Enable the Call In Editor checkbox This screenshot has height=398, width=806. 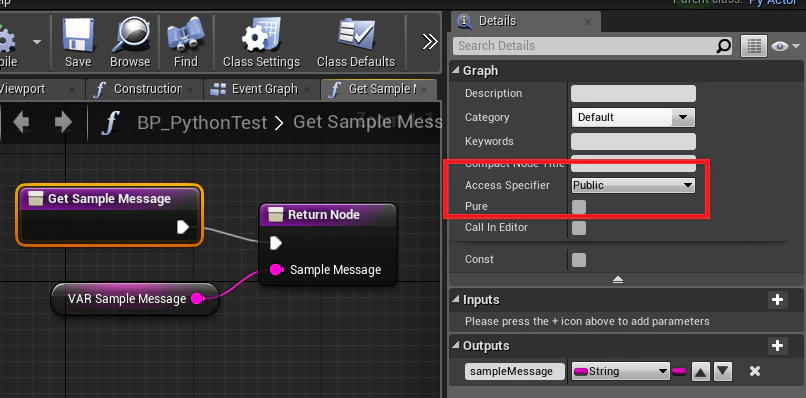(579, 228)
